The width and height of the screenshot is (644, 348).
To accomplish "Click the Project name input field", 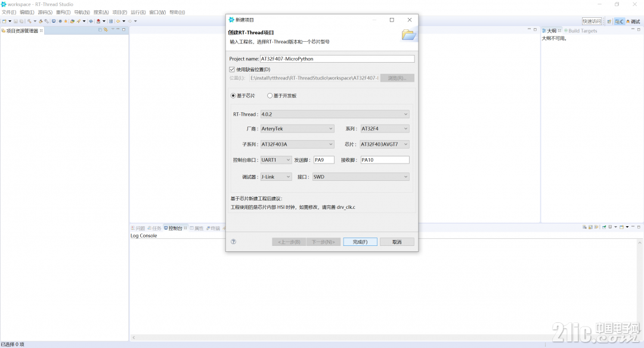I will click(337, 59).
